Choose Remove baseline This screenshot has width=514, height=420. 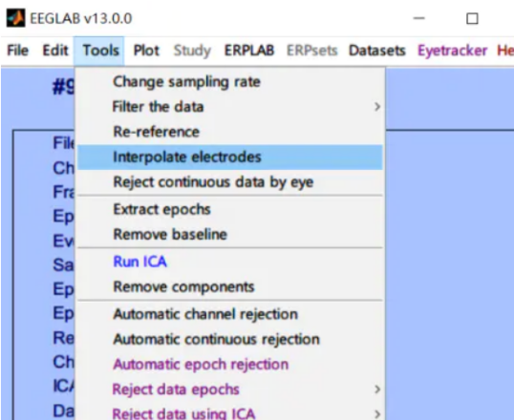point(230,234)
